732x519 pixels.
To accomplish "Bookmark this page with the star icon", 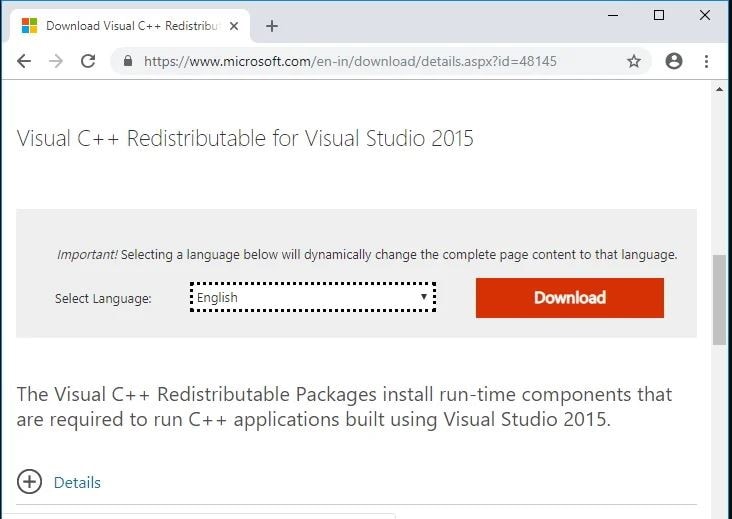I will pos(633,61).
